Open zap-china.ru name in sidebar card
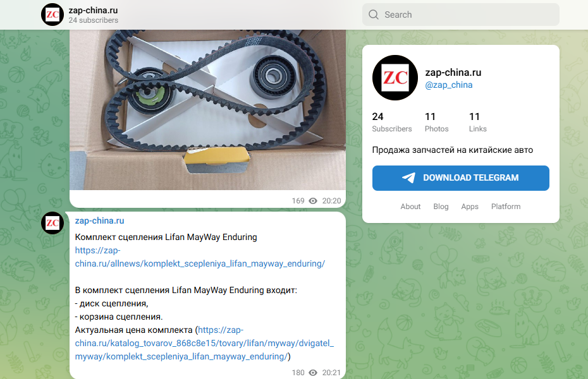This screenshot has width=588, height=379. (x=453, y=72)
